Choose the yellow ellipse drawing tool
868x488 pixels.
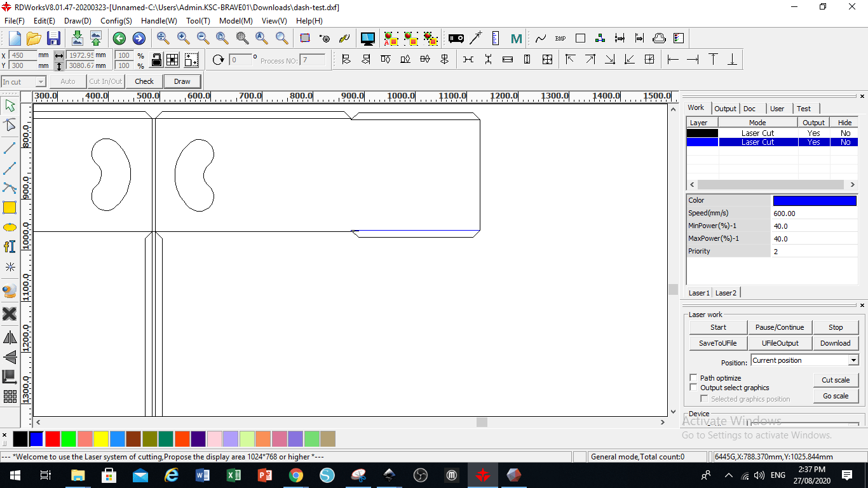click(10, 227)
